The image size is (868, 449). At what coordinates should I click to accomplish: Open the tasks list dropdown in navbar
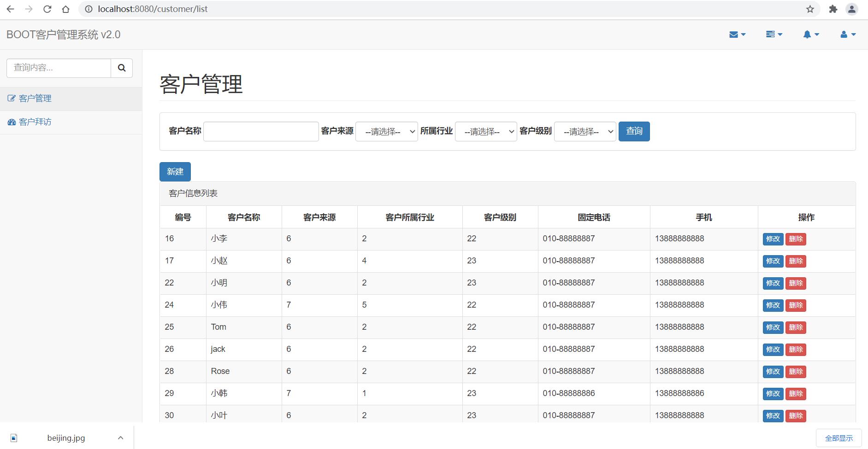(x=774, y=35)
